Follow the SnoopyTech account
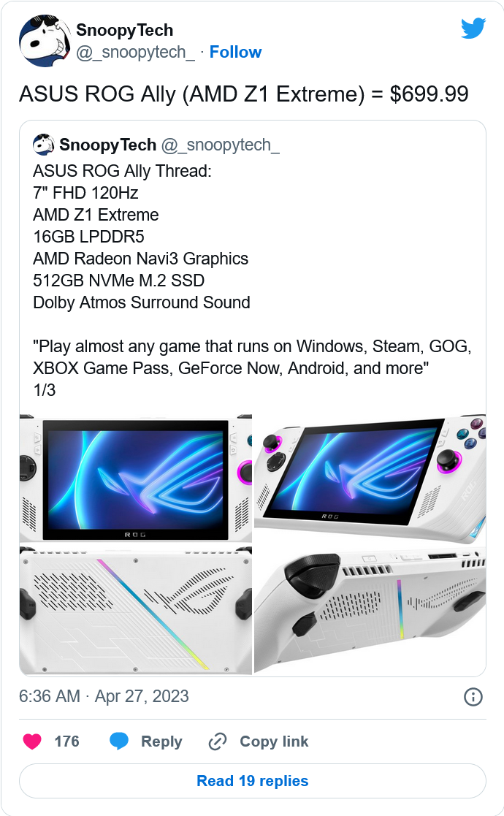This screenshot has width=504, height=816. click(235, 52)
